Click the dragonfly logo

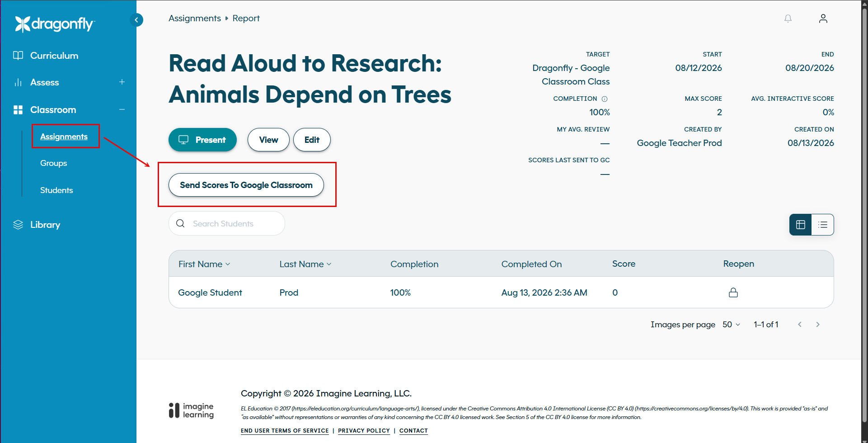click(54, 24)
